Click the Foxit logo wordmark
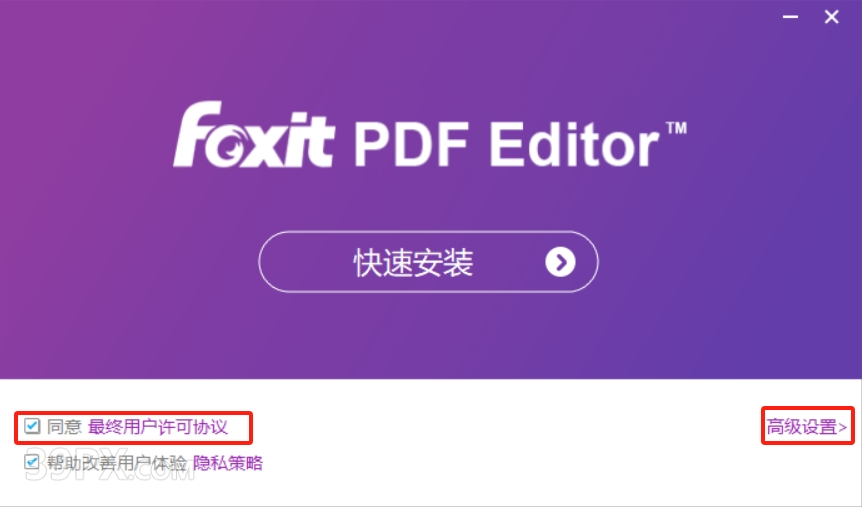862x507 pixels. [253, 135]
